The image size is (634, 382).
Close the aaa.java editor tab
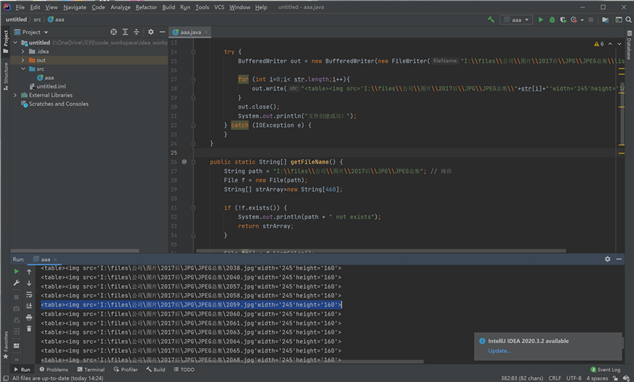pos(206,32)
